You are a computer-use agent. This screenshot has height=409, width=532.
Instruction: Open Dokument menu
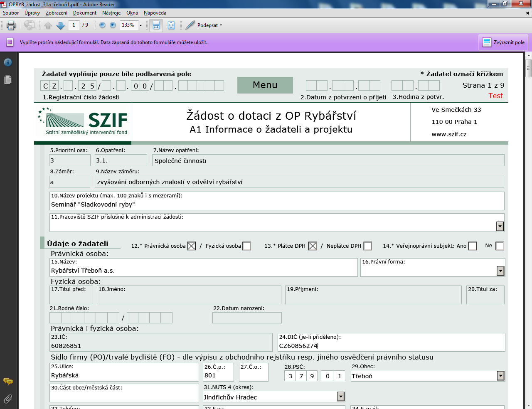[x=85, y=13]
